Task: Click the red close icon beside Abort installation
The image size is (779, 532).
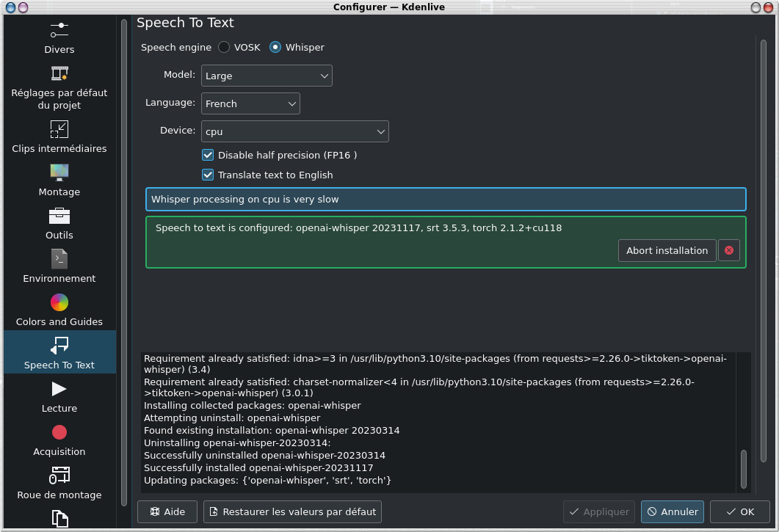Action: 729,250
